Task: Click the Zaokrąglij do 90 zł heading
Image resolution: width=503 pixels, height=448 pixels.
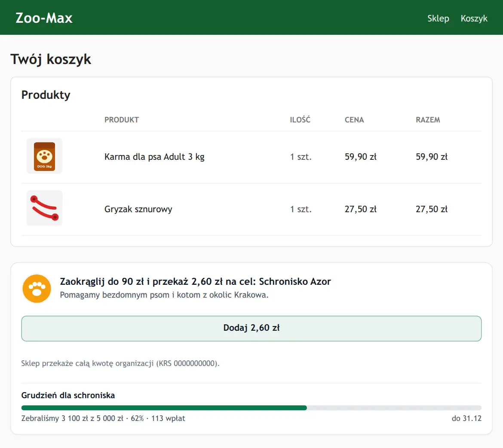Action: coord(195,282)
